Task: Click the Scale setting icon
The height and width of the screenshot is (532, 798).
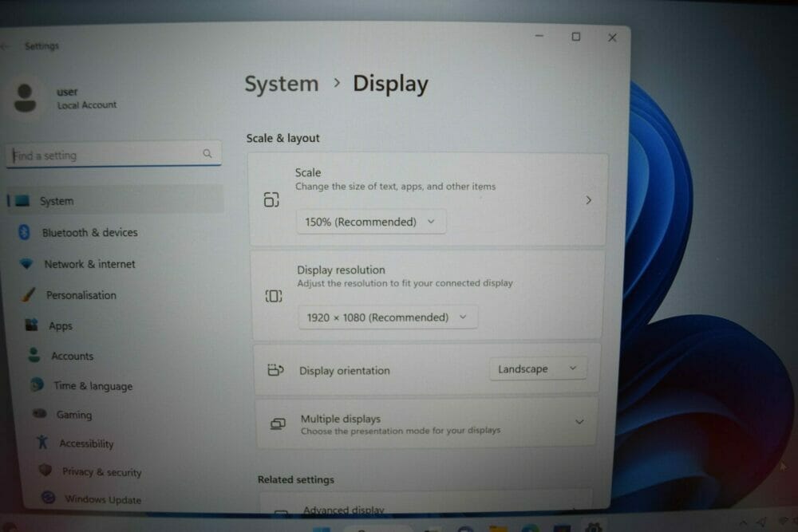Action: [271, 199]
